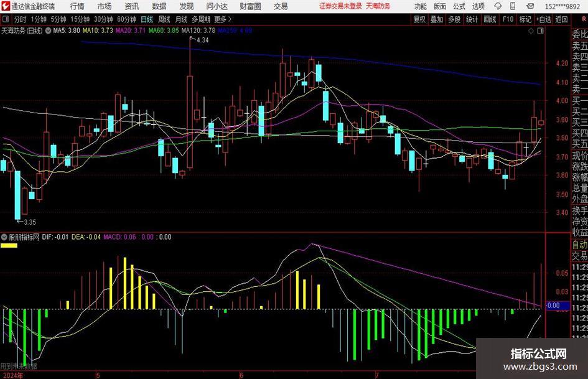The height and width of the screenshot is (379, 588).
Task: Click the MA20: 3.71 indicator label
Action: click(130, 30)
